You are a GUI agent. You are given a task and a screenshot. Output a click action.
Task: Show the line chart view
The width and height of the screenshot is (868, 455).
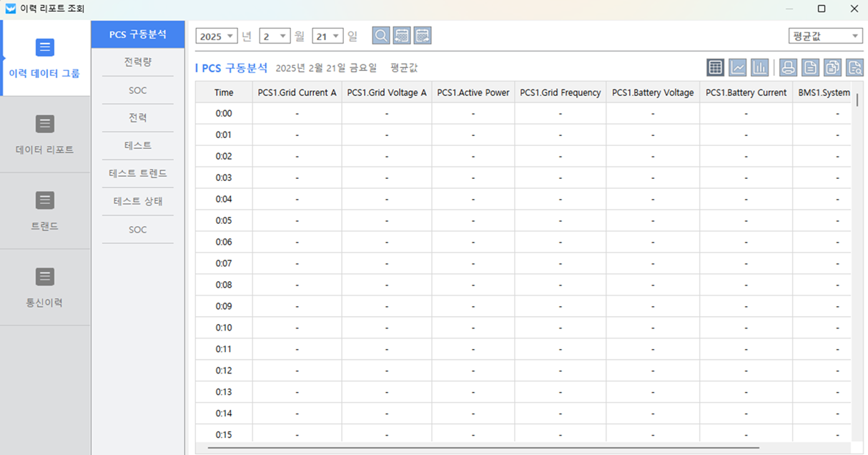(737, 67)
